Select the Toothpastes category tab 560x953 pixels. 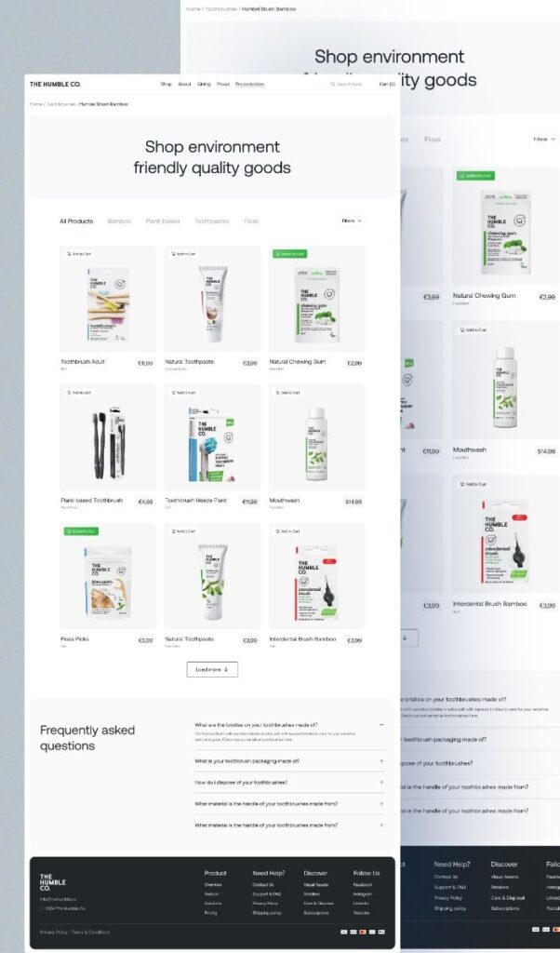tap(212, 221)
